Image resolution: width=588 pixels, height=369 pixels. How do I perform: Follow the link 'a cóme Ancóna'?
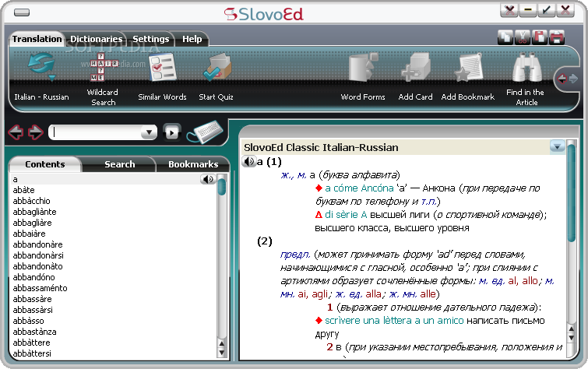coord(359,188)
